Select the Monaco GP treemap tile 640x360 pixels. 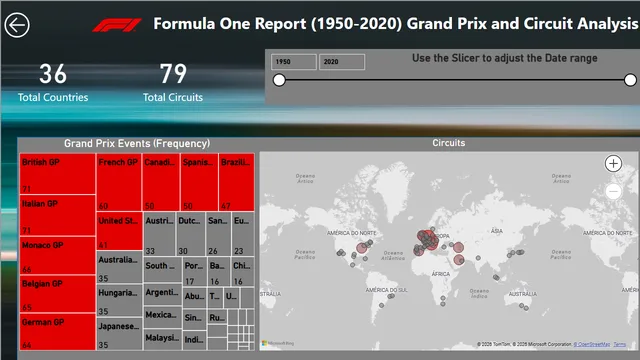58,256
